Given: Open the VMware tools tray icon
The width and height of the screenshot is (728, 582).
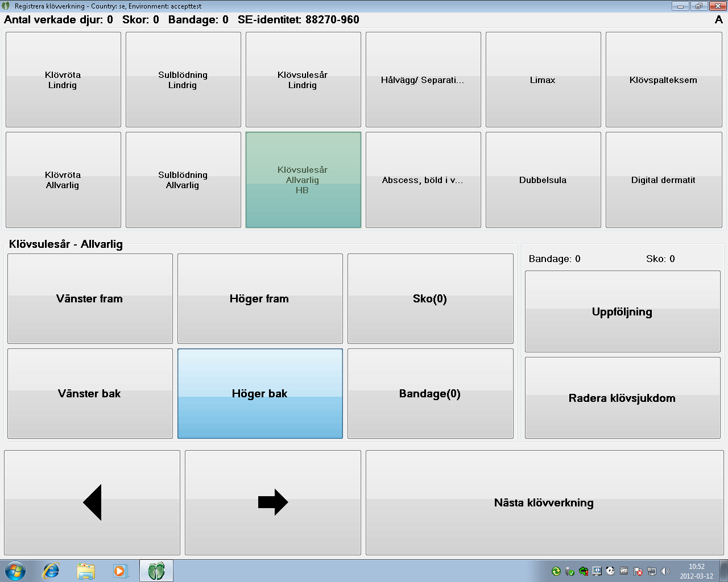Looking at the screenshot, I should pos(624,571).
